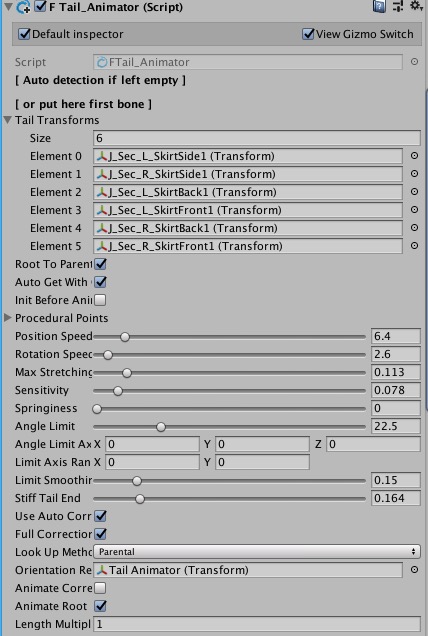Click the Rotation Speed value field 2.6
Viewport: 428px width, 636px height.
pos(396,354)
